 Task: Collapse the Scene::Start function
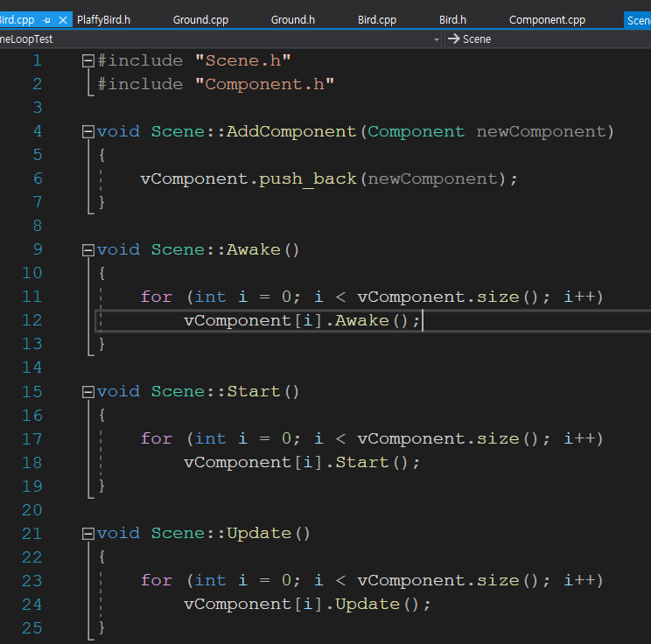[87, 391]
